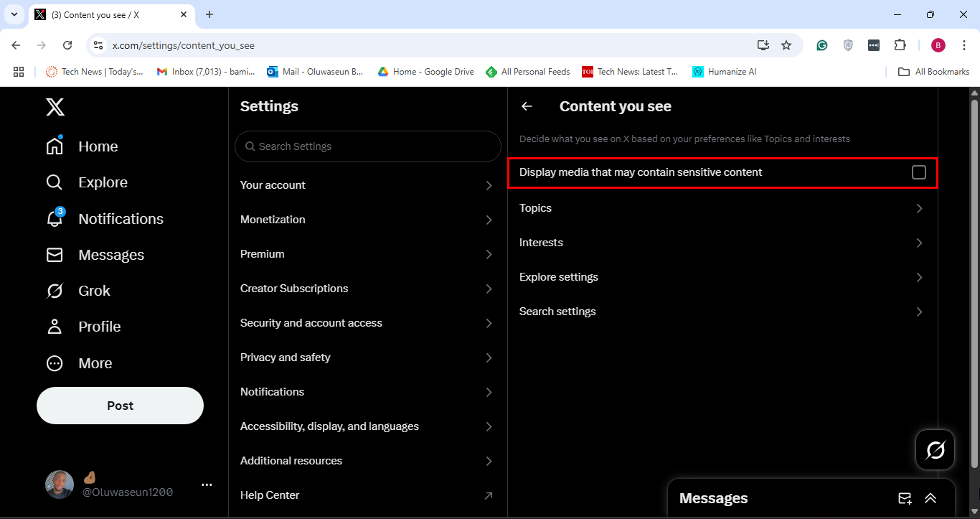
Task: Click the Search Settings field
Action: pos(367,146)
